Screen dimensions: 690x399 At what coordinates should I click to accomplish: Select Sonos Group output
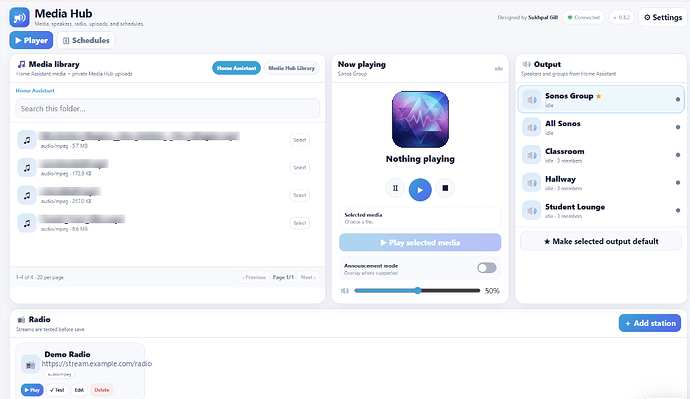601,99
